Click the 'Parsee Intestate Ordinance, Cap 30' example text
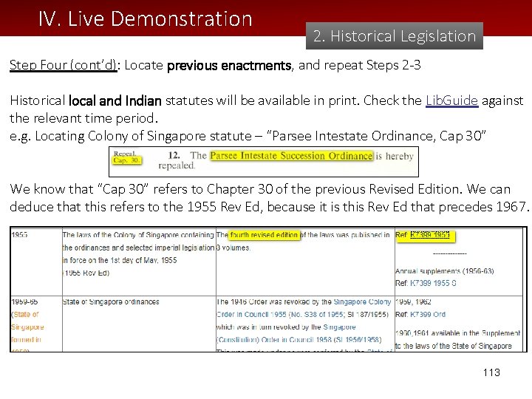The image size is (532, 399). 378,136
